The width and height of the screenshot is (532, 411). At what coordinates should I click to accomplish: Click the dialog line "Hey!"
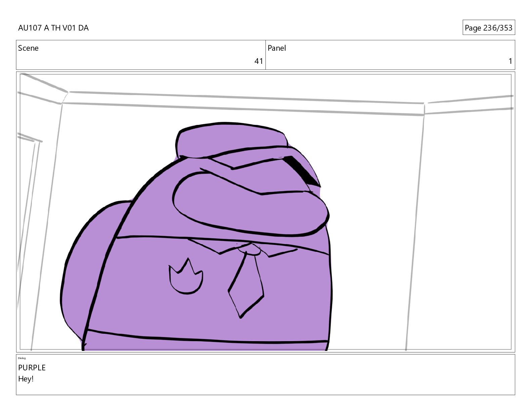(x=26, y=379)
